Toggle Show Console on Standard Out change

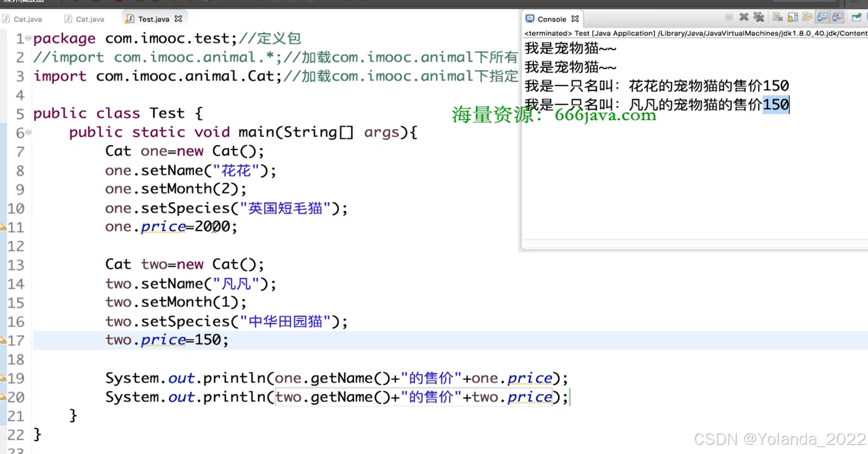822,17
